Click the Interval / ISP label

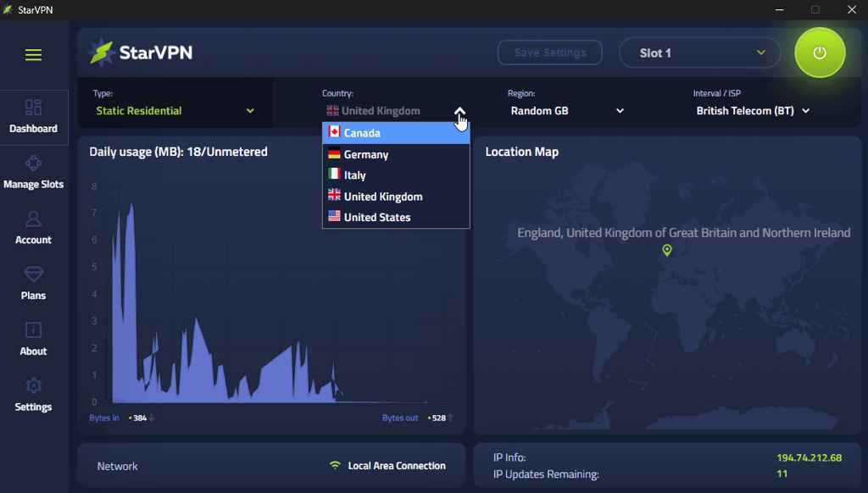[x=717, y=93]
